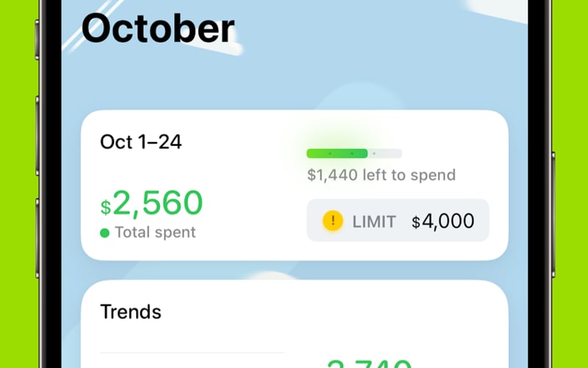Click the dollar sign before 4,000

point(416,222)
